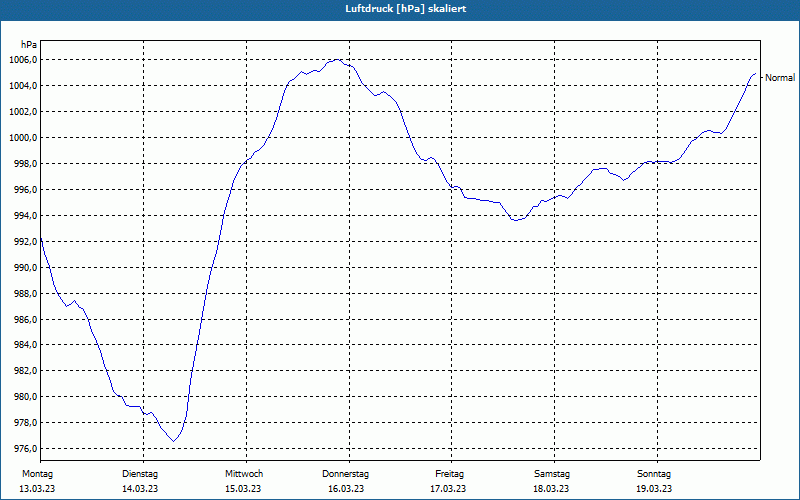
Task: Click the date 17.03.23
Action: coord(448,489)
